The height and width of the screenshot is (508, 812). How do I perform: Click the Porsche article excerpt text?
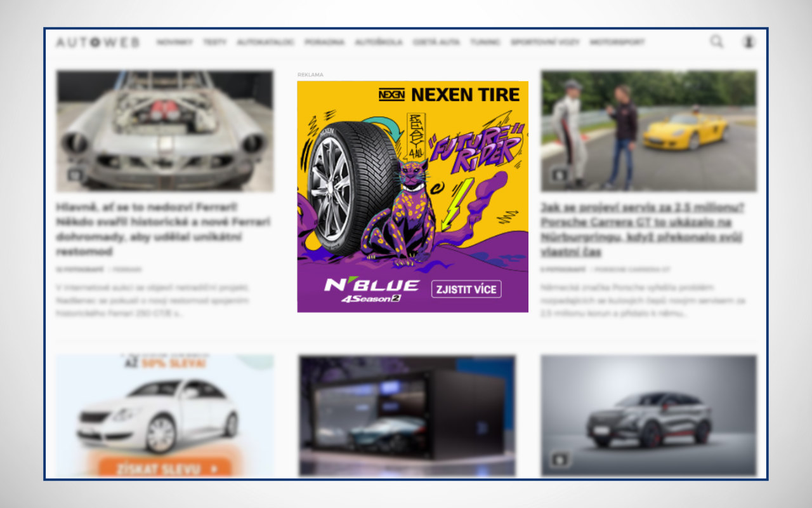644,300
